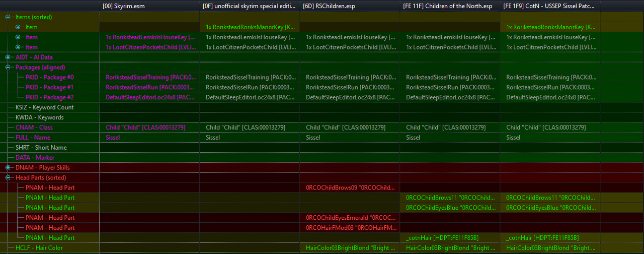The image size is (644, 254).
Task: Select the KSIZ - Keyword Count row
Action: tap(44, 107)
